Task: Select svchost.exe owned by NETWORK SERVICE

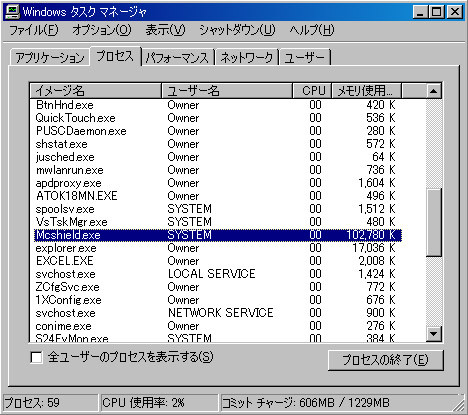Action: tap(218, 313)
